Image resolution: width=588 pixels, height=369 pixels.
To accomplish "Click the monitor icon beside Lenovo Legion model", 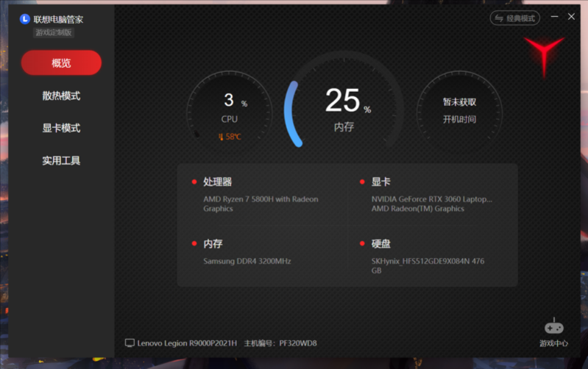I will 130,343.
